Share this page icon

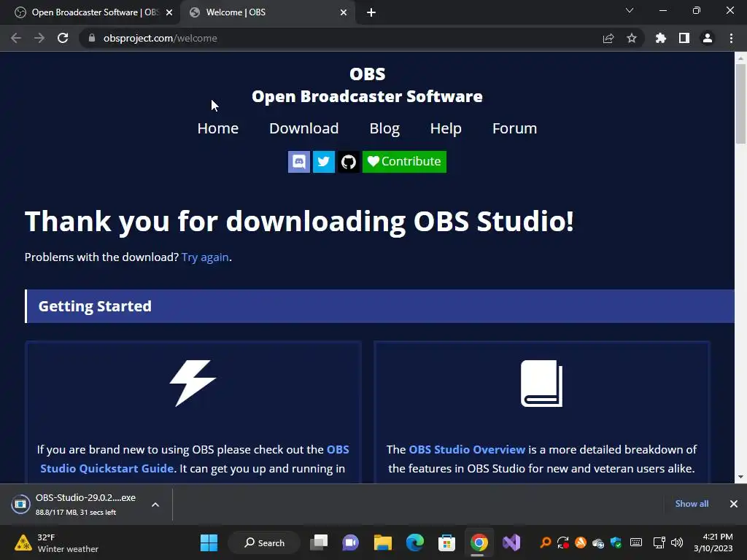click(x=608, y=38)
